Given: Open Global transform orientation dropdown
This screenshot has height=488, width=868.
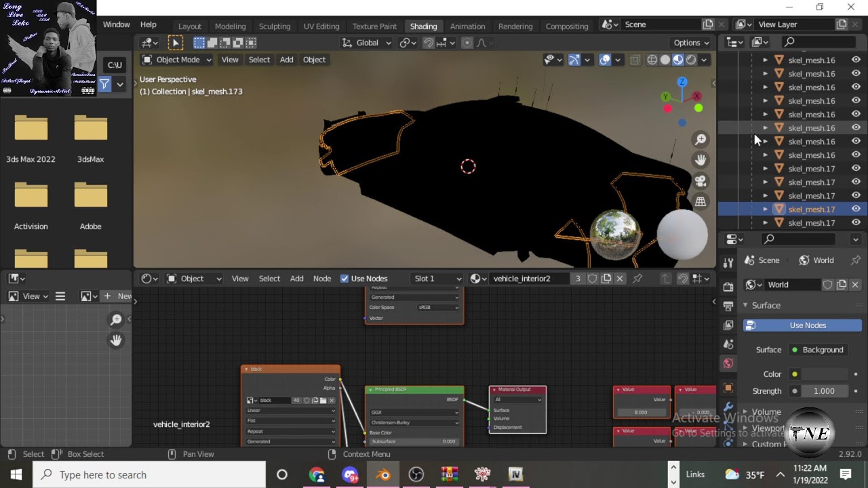Looking at the screenshot, I should [x=367, y=43].
